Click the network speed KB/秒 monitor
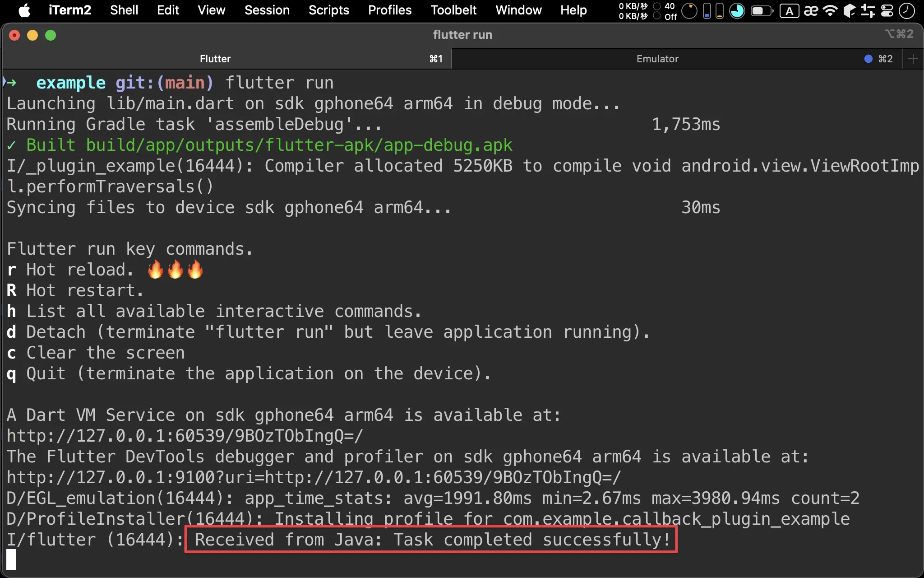 tap(633, 11)
